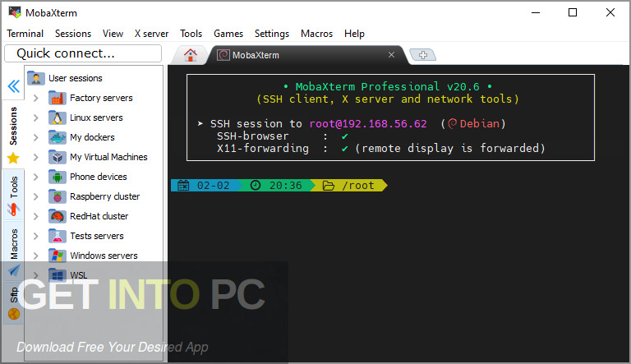Select RedHat cluster label in tree

tap(99, 216)
